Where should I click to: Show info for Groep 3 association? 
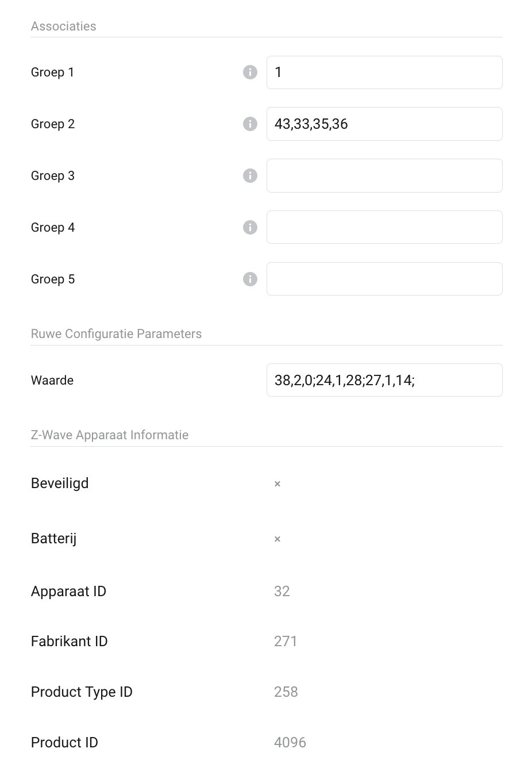[x=250, y=176]
